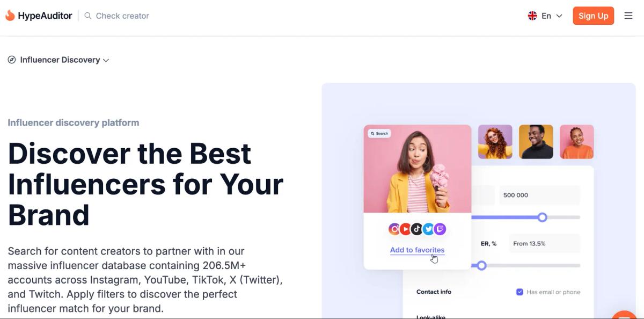The image size is (644, 319).
Task: Click the Add to favorites link
Action: click(x=417, y=250)
